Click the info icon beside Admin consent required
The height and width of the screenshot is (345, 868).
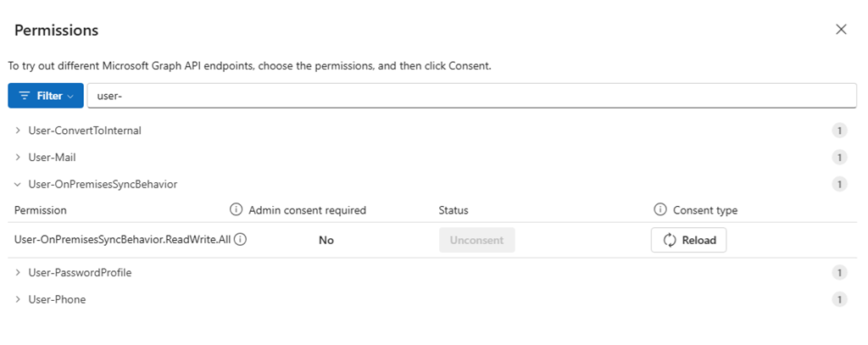tap(236, 210)
